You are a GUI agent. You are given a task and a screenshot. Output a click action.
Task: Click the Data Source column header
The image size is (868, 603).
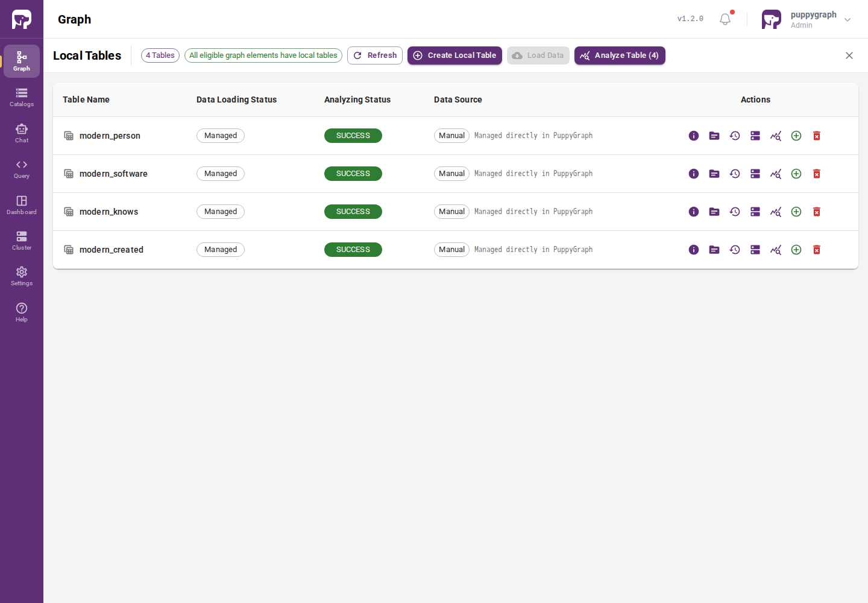(458, 99)
